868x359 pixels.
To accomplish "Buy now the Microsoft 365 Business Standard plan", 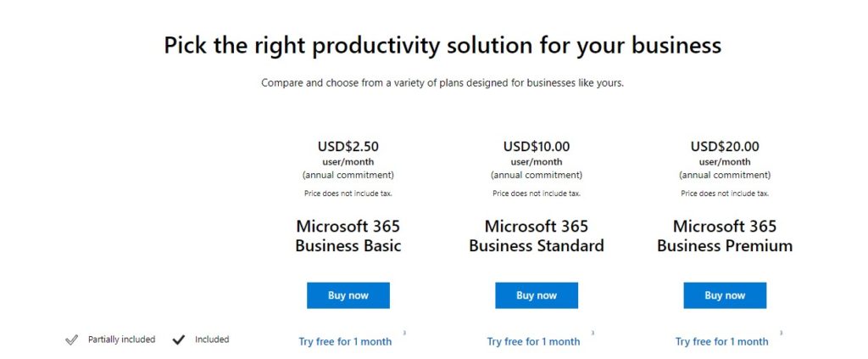I will (537, 295).
